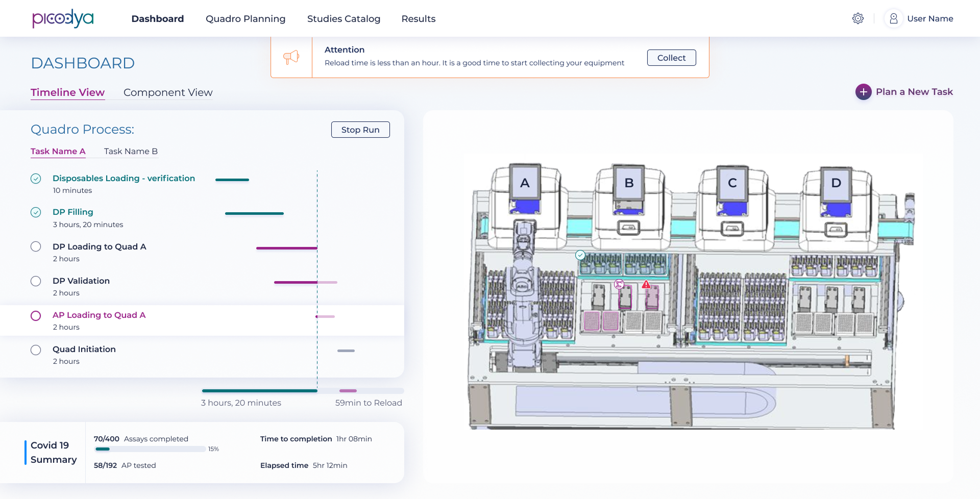Click the pink robot status icon on machine
Screen dimensions: 980x499
pos(619,284)
